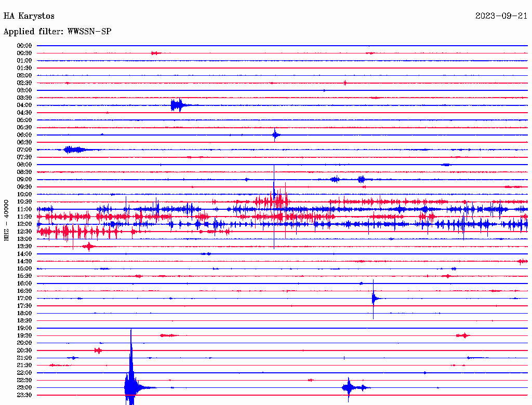Click the 00:00 time label
532x405 pixels.
pos(24,46)
